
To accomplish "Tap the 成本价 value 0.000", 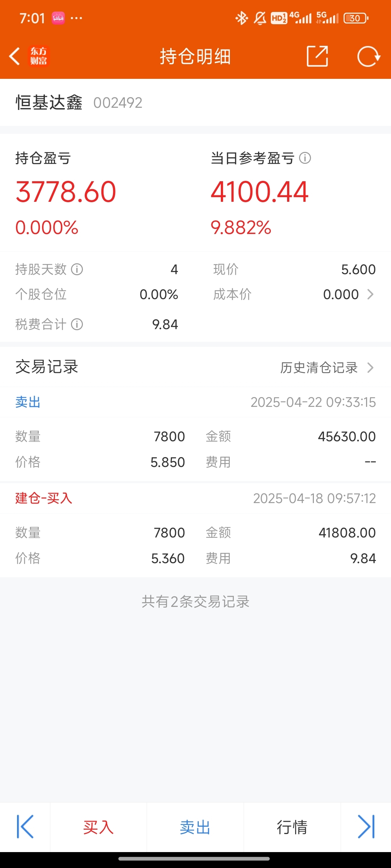I will [341, 294].
